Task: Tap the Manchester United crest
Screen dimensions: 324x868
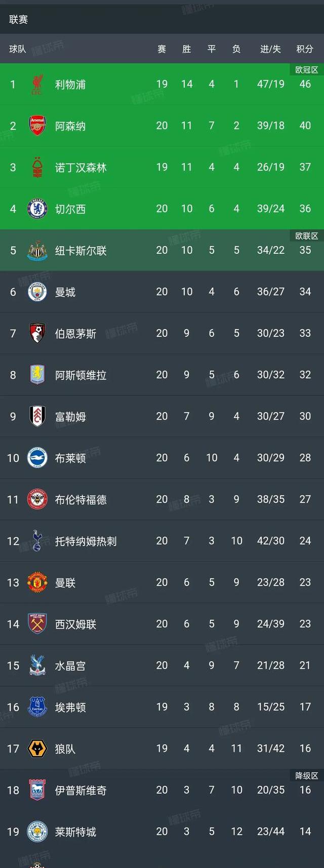Action: pyautogui.click(x=37, y=582)
